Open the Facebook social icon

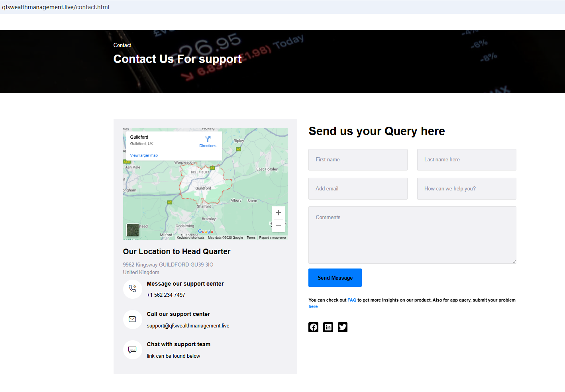click(x=314, y=327)
